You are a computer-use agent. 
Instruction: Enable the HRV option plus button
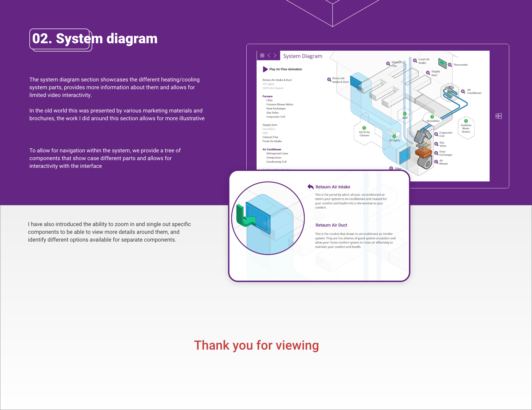click(x=405, y=114)
